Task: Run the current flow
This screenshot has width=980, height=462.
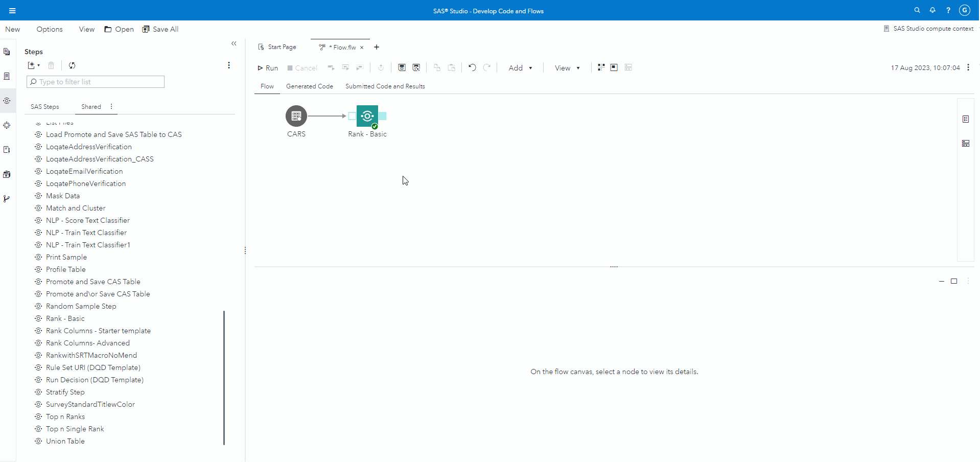Action: pyautogui.click(x=267, y=67)
